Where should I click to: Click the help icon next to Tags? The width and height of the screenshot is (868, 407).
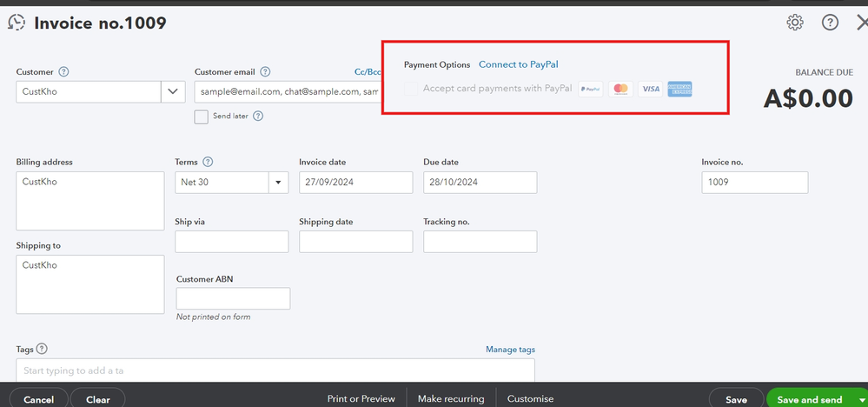coord(42,349)
